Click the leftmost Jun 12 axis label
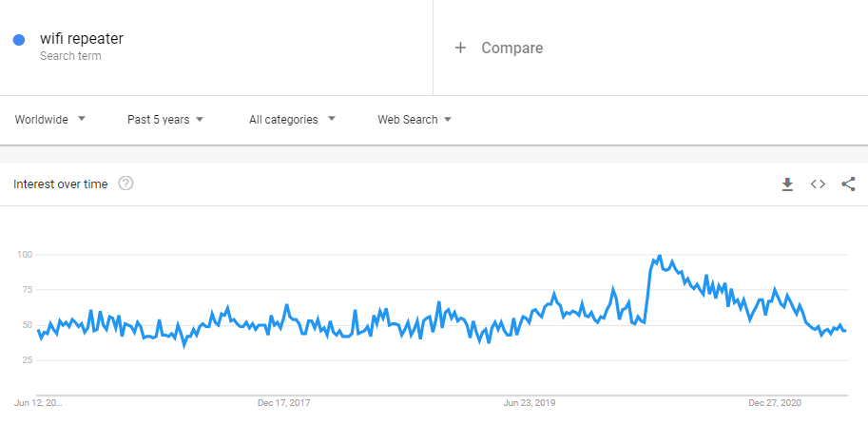The height and width of the screenshot is (425, 868). 38,403
